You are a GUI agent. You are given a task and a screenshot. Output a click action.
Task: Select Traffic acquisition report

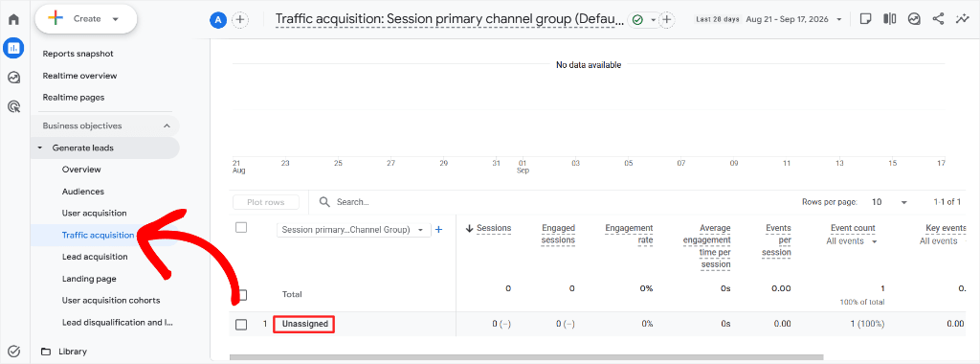click(x=99, y=235)
